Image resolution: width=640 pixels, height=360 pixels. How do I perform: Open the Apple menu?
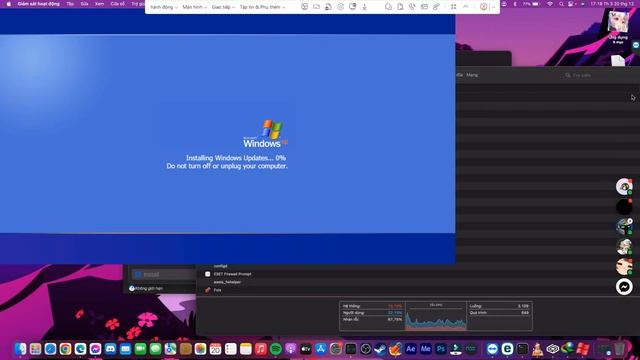(x=8, y=4)
